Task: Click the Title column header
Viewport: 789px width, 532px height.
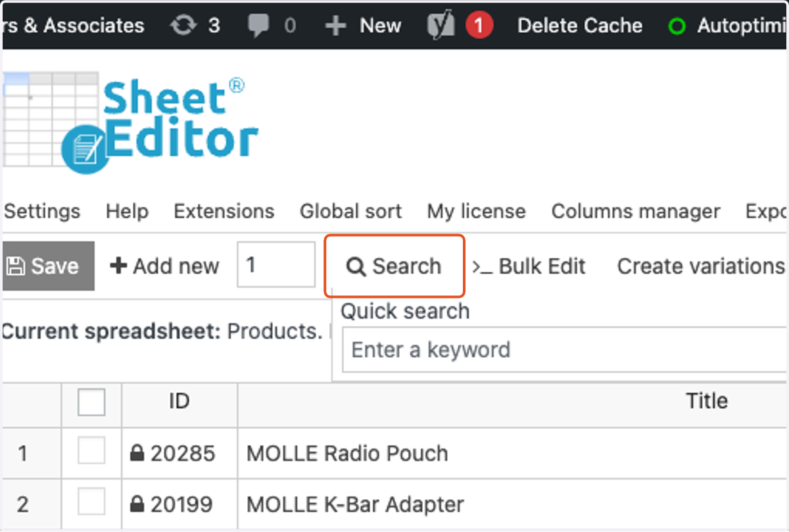Action: [x=707, y=401]
